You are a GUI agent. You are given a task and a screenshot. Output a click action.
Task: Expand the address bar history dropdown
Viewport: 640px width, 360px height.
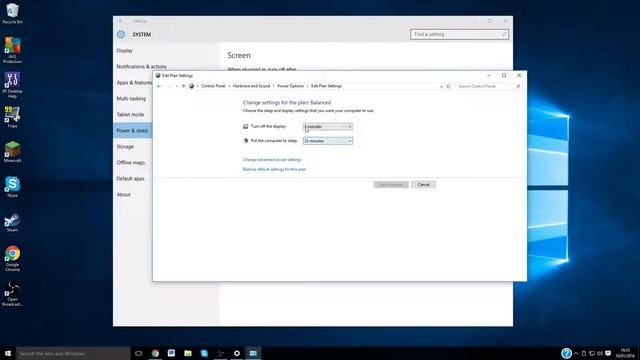tap(441, 86)
